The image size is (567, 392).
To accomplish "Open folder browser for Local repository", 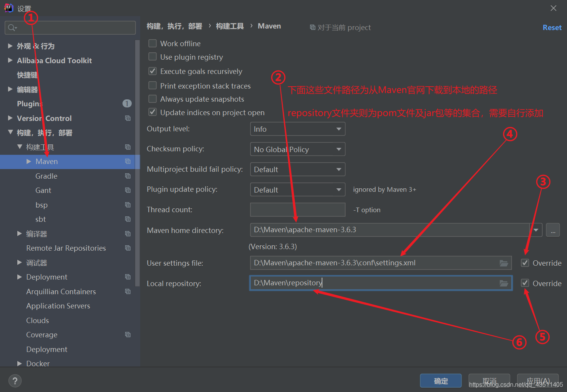I will 504,283.
